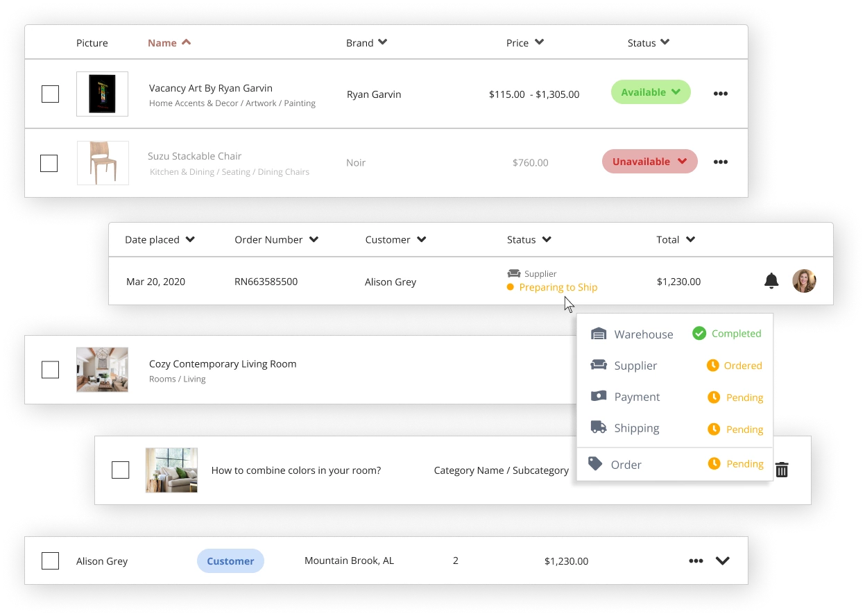Click the Mar 20, 2020 date cell
The image size is (865, 616).
155,282
